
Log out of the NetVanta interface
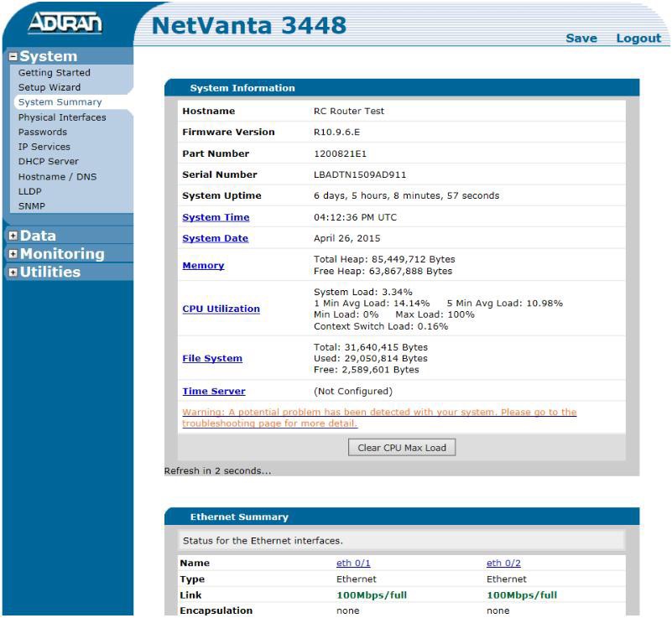pos(638,38)
